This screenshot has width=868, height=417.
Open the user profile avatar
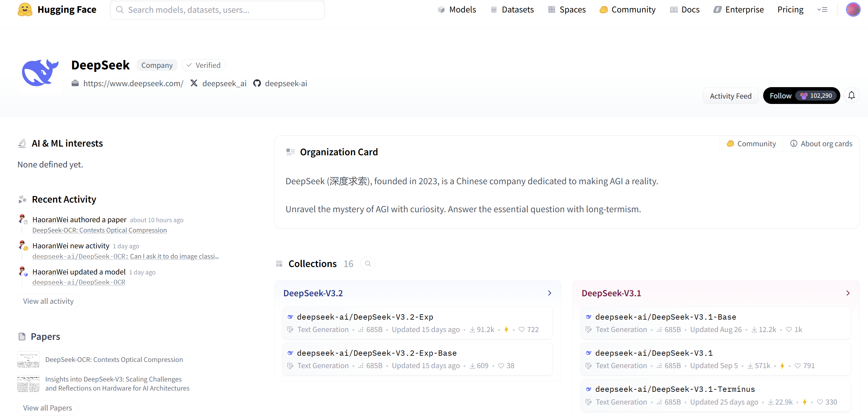tap(853, 9)
